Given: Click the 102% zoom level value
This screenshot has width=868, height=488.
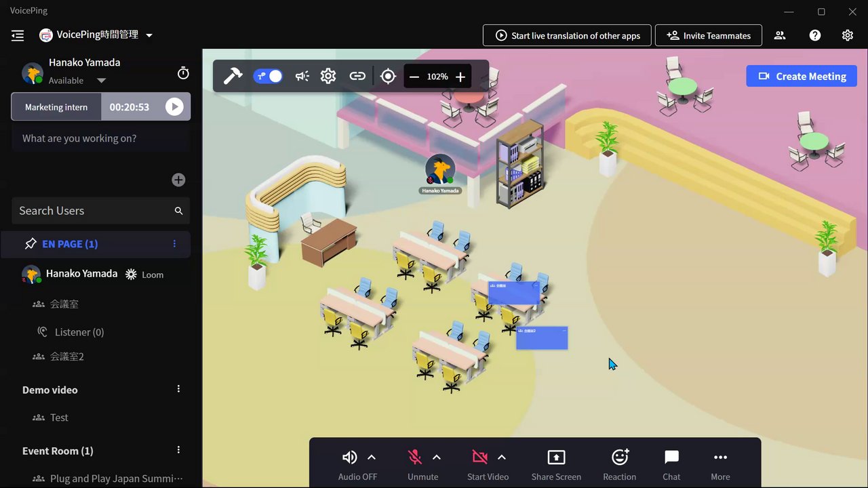Looking at the screenshot, I should point(437,77).
